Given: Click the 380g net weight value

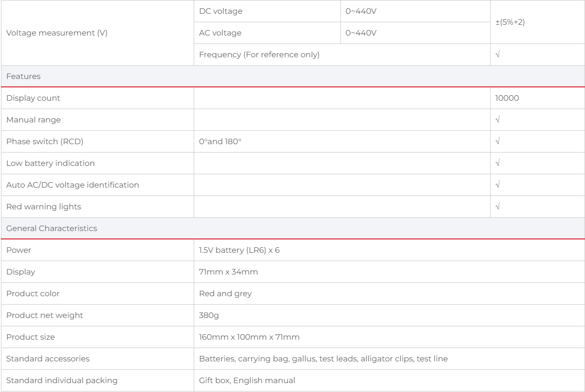Looking at the screenshot, I should pos(209,315).
